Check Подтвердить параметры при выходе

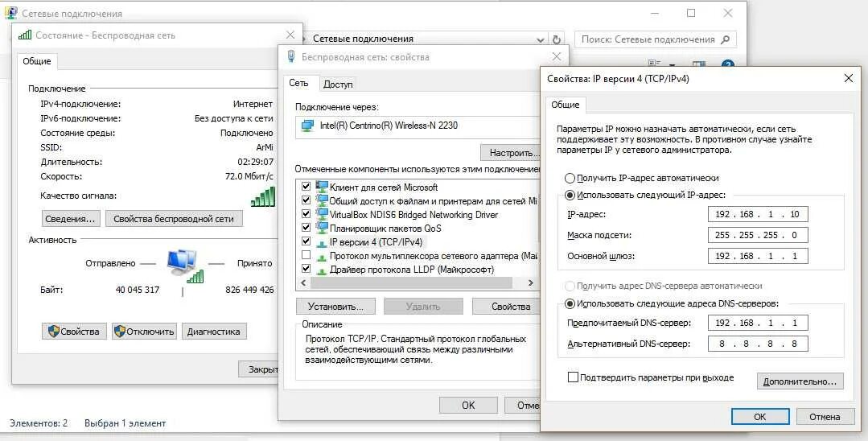point(573,377)
